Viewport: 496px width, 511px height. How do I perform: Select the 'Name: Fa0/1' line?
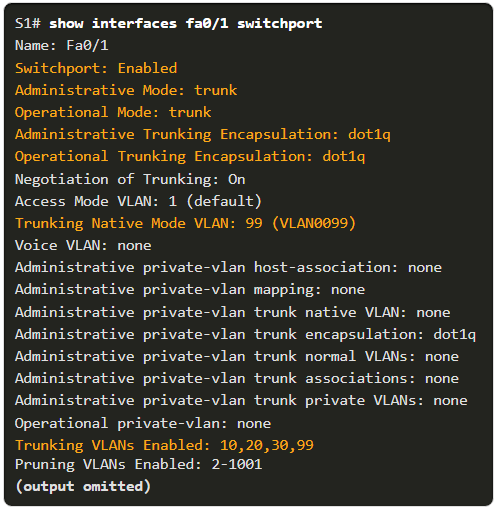(62, 46)
